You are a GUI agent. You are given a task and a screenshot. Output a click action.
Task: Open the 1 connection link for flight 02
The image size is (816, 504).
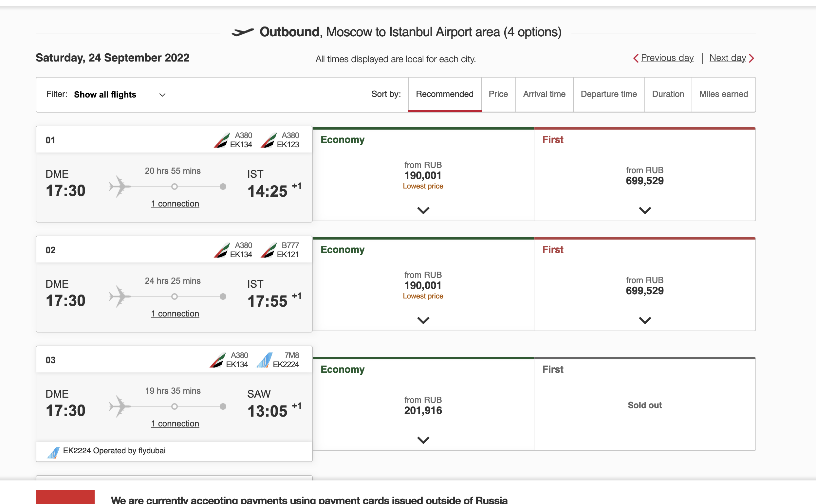(175, 314)
